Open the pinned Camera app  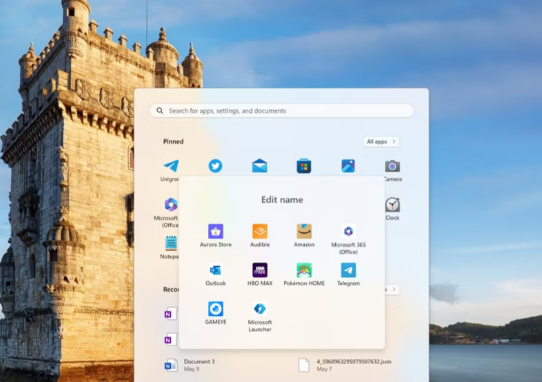pos(392,170)
